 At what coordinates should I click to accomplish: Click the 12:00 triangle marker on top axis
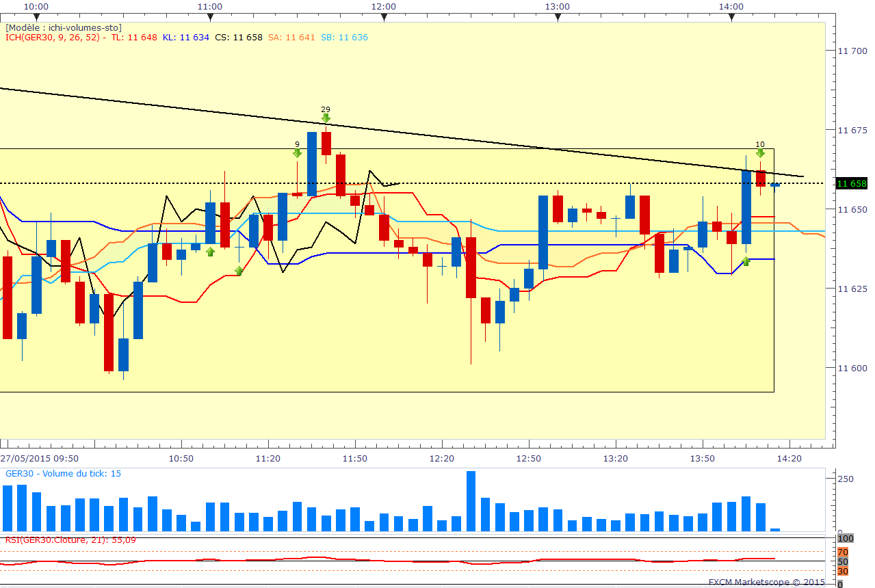[x=384, y=18]
